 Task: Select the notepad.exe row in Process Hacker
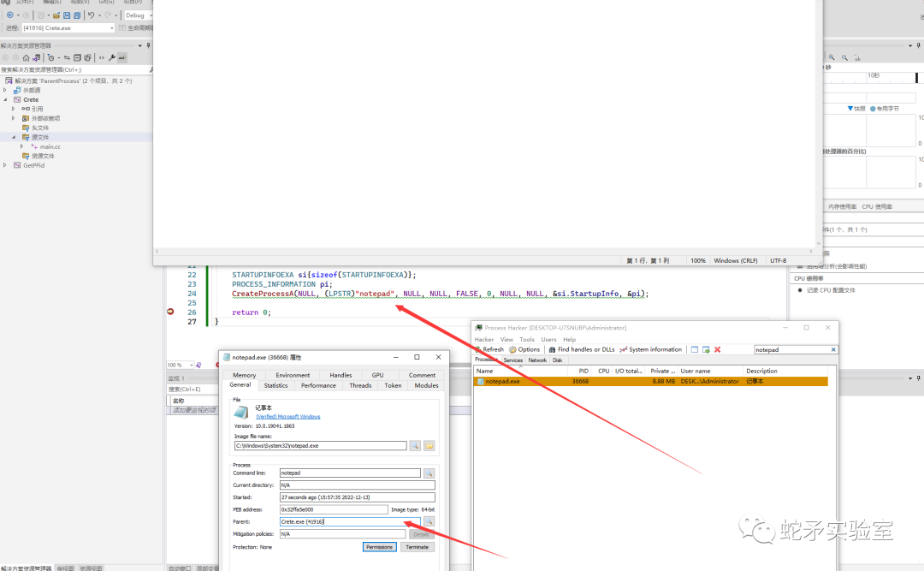[650, 382]
